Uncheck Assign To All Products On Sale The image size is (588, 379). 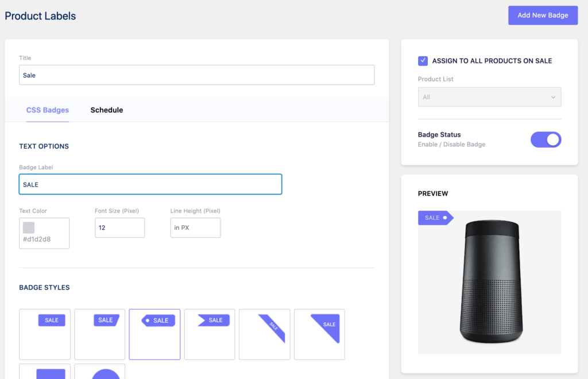click(x=423, y=60)
